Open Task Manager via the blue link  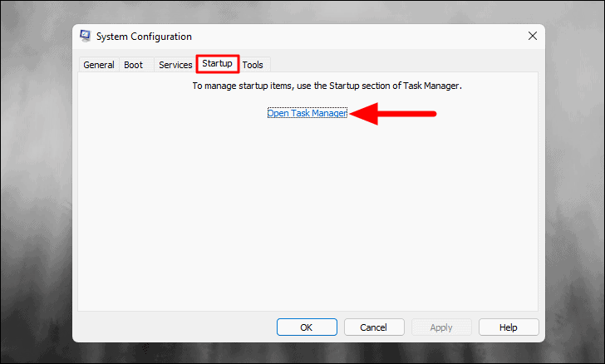pos(307,113)
